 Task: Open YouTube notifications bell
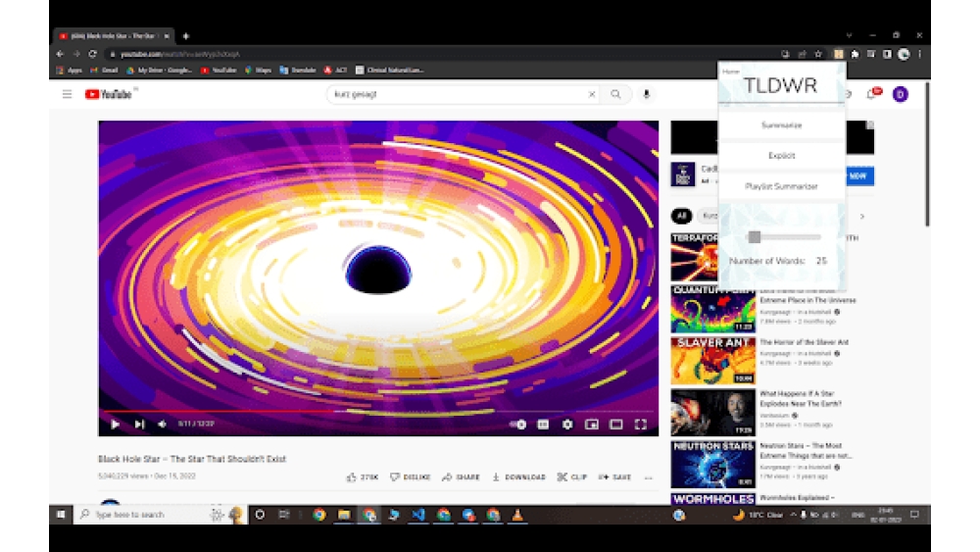pos(873,94)
